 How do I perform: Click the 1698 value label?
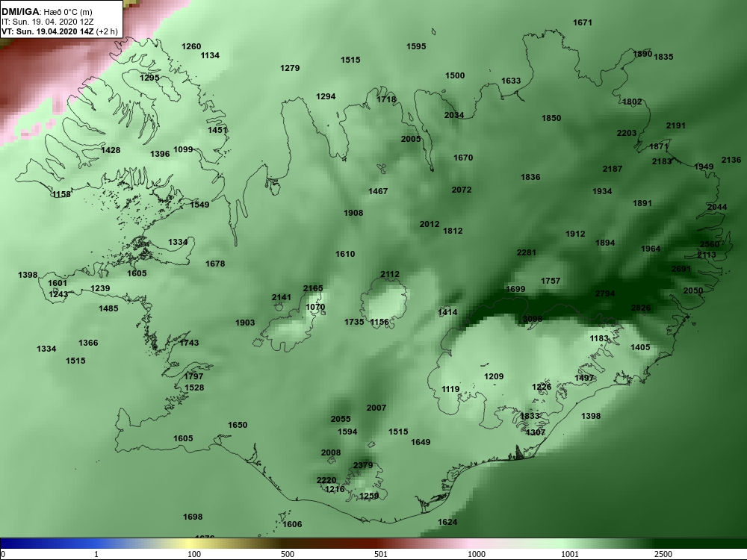point(193,517)
